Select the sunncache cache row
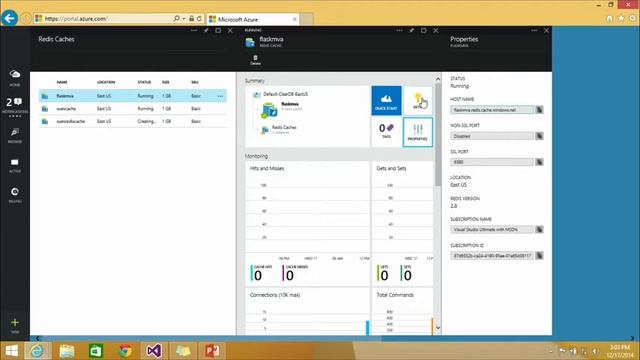This screenshot has width=640, height=360. tap(133, 109)
